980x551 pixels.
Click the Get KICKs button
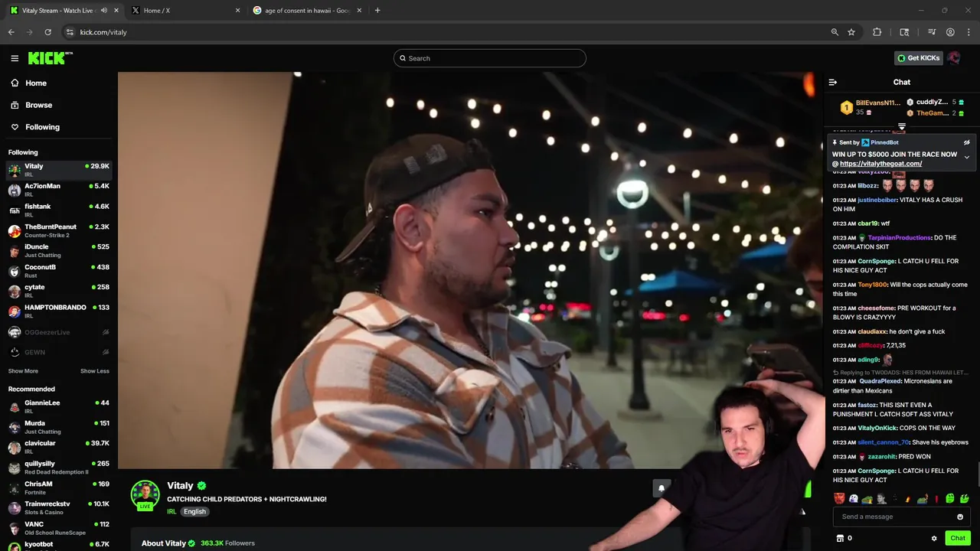point(919,58)
